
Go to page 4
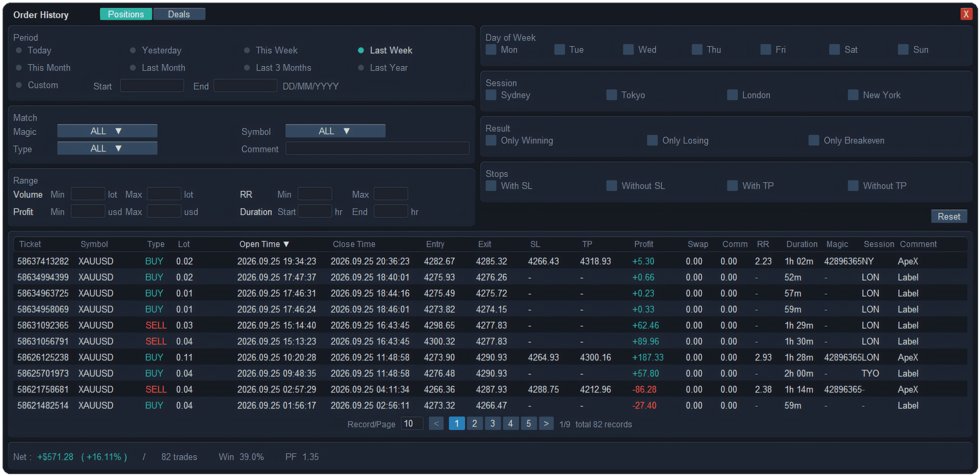pos(511,423)
